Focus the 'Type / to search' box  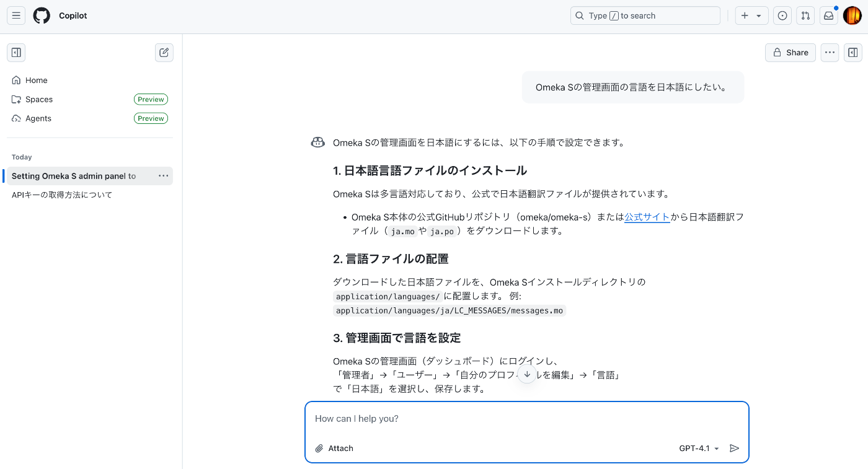tap(645, 15)
